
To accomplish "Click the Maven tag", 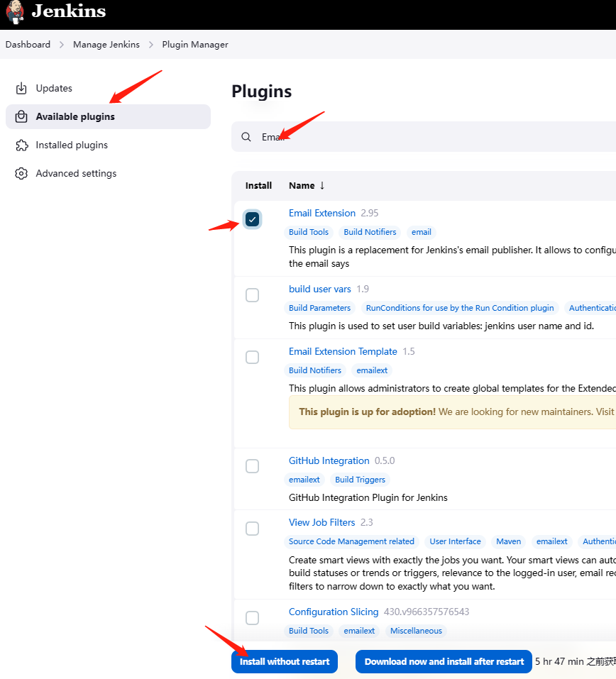I will point(509,541).
